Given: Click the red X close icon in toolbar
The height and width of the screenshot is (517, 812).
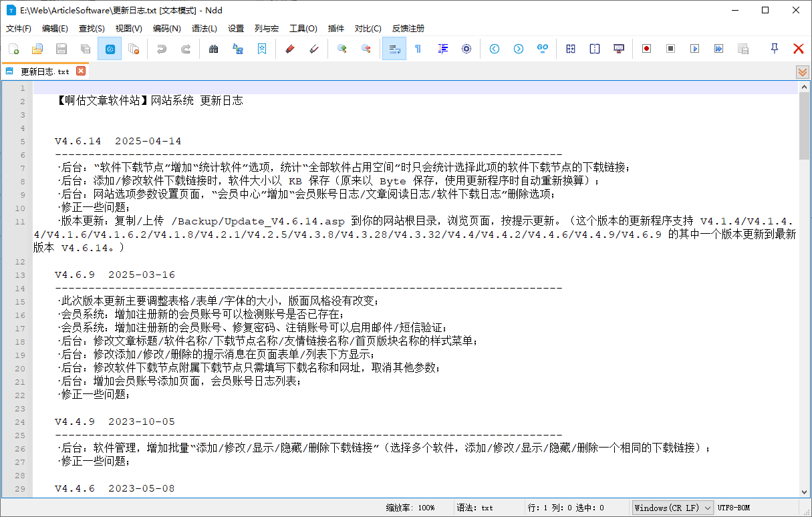Looking at the screenshot, I should pyautogui.click(x=798, y=49).
